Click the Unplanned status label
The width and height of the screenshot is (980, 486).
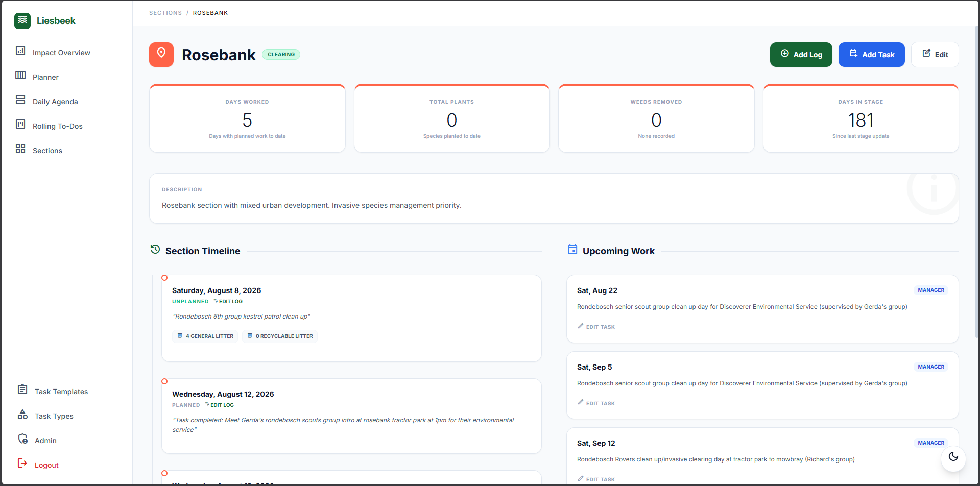[x=190, y=301]
